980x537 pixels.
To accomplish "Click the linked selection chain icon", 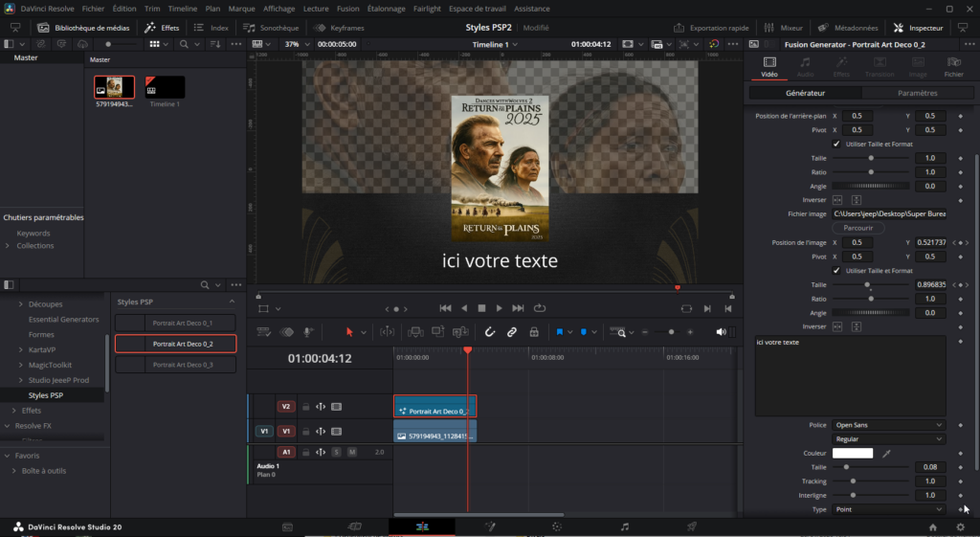I will pos(512,332).
